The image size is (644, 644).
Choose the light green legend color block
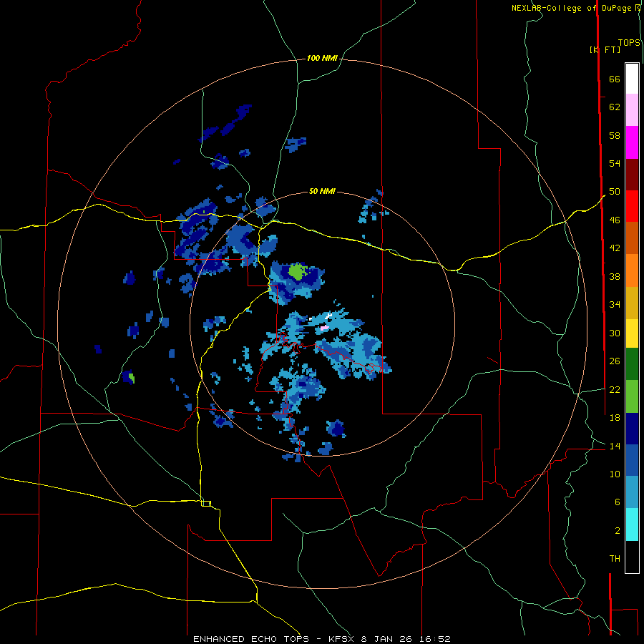click(x=632, y=396)
